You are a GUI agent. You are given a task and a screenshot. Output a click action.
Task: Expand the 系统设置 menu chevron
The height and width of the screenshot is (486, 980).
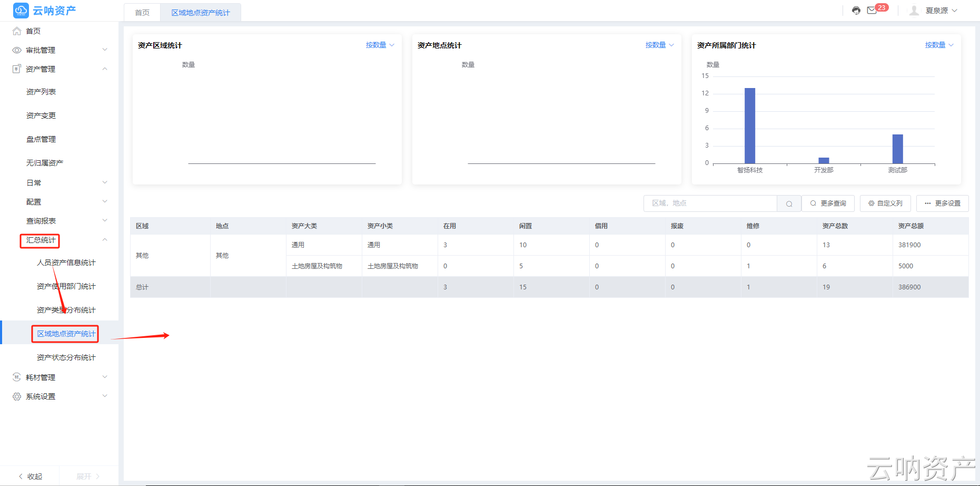point(105,396)
